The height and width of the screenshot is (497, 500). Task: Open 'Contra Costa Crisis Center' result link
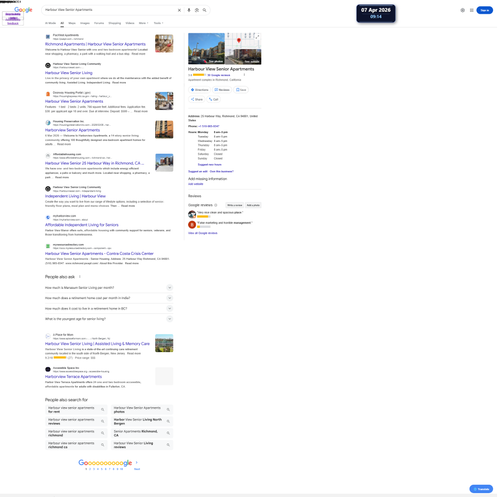point(99,254)
